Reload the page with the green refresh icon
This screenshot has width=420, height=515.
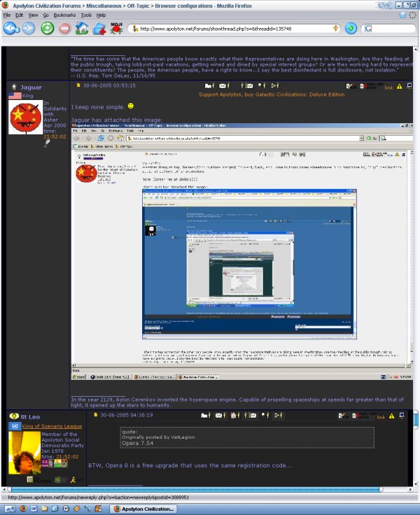click(47, 29)
